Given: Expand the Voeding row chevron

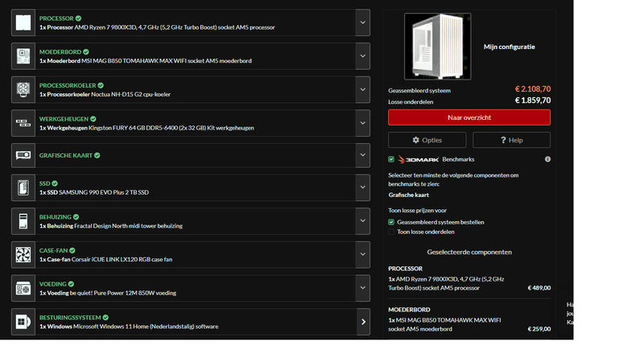Looking at the screenshot, I should [363, 289].
